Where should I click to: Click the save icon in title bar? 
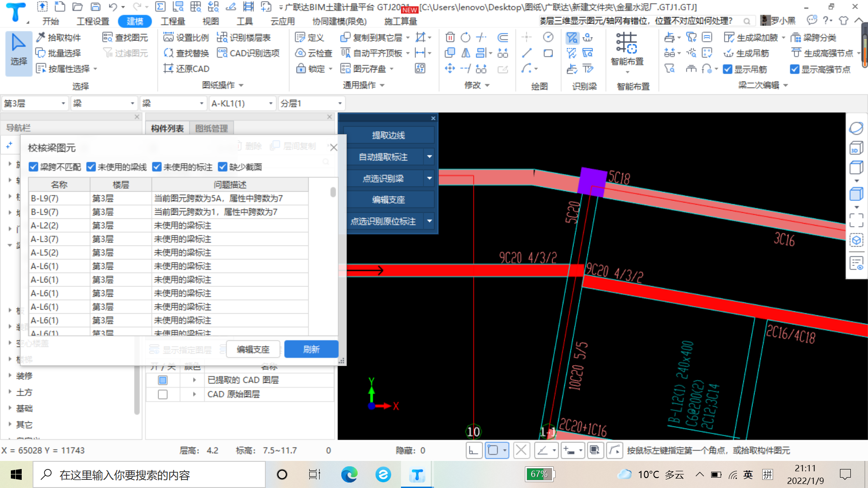point(95,7)
